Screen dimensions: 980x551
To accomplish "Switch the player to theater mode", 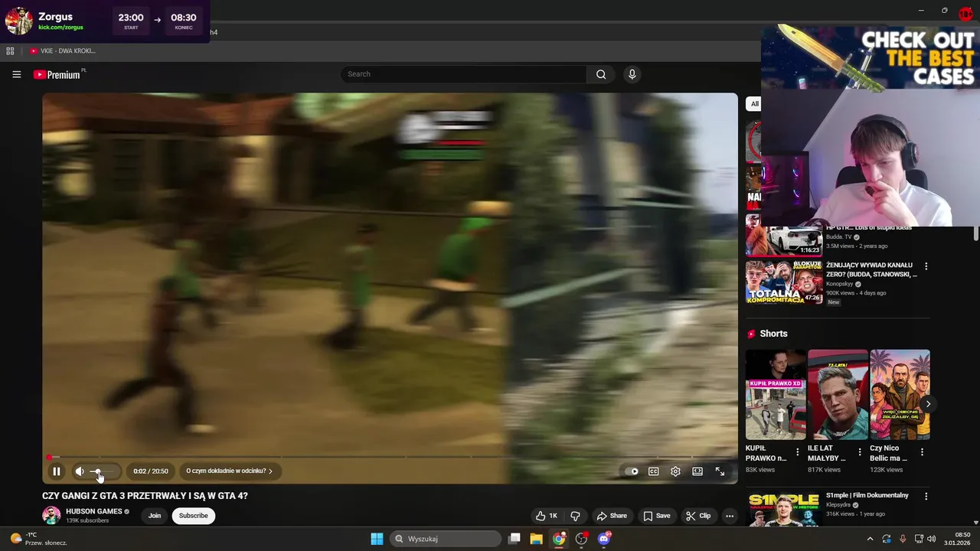I will point(697,471).
